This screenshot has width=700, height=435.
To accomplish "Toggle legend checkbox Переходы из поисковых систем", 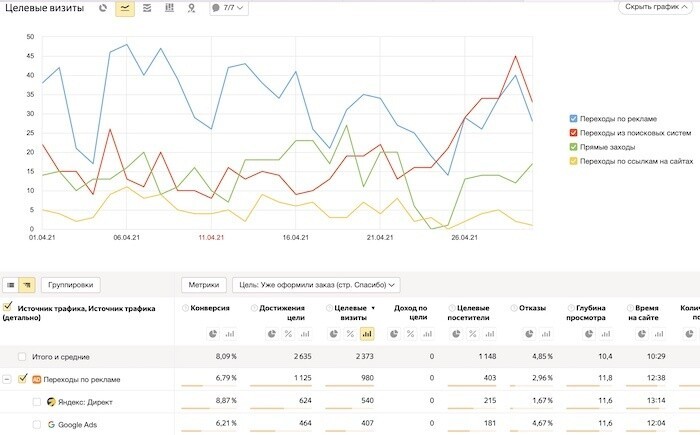I will [574, 133].
